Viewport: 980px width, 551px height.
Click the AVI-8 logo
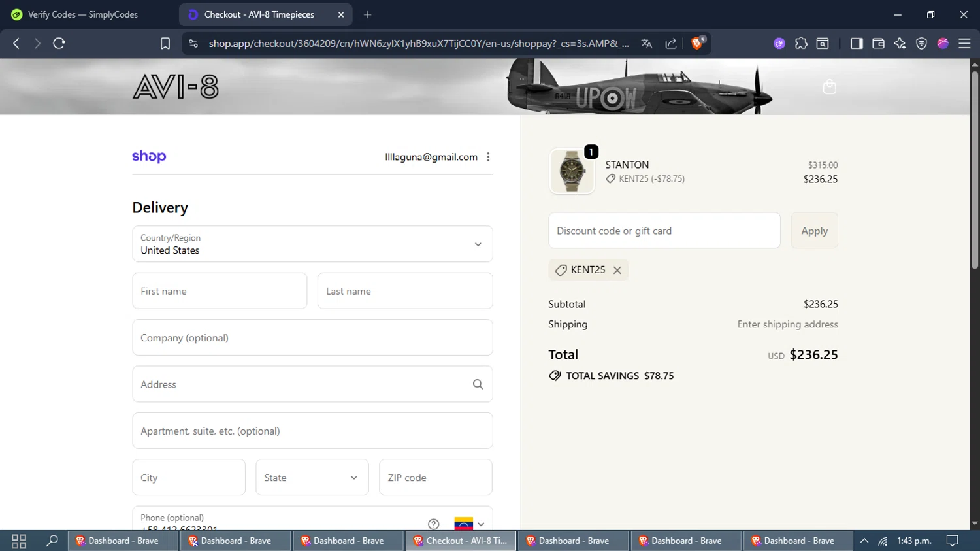(176, 86)
